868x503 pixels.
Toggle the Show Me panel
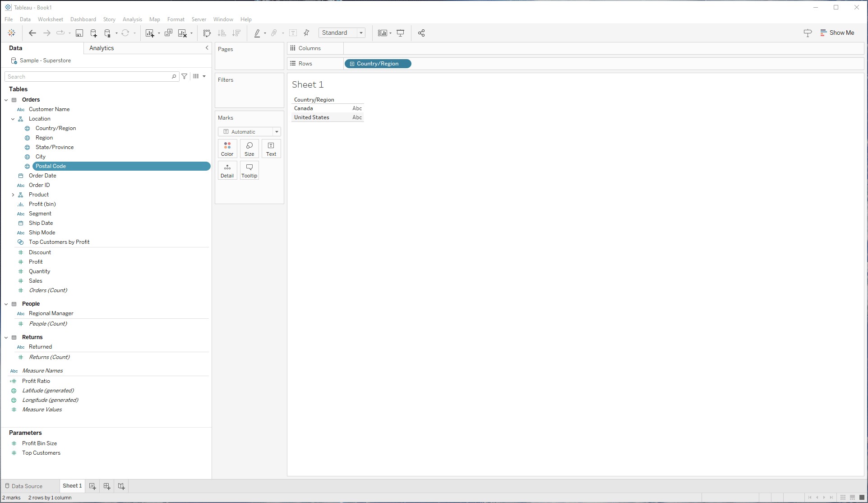click(837, 33)
